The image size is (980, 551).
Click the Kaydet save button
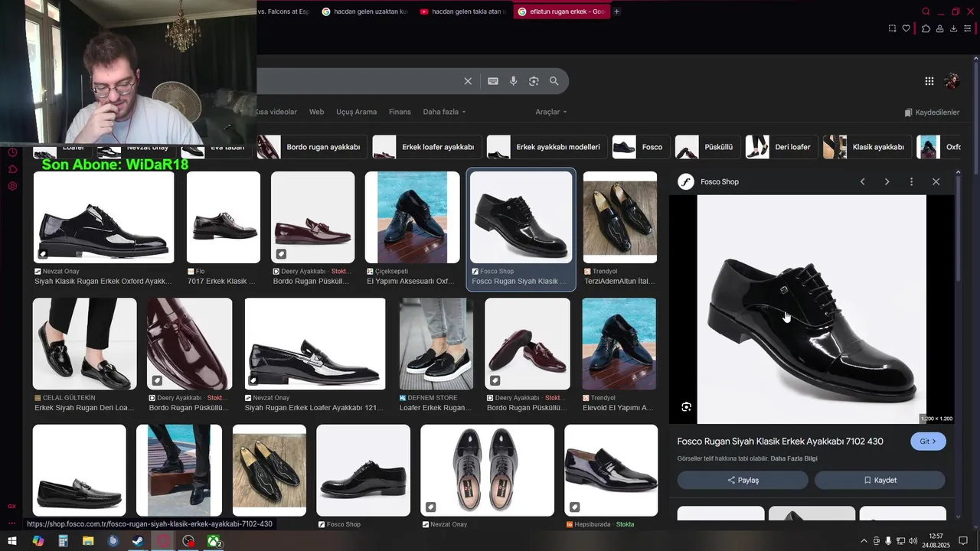[880, 480]
